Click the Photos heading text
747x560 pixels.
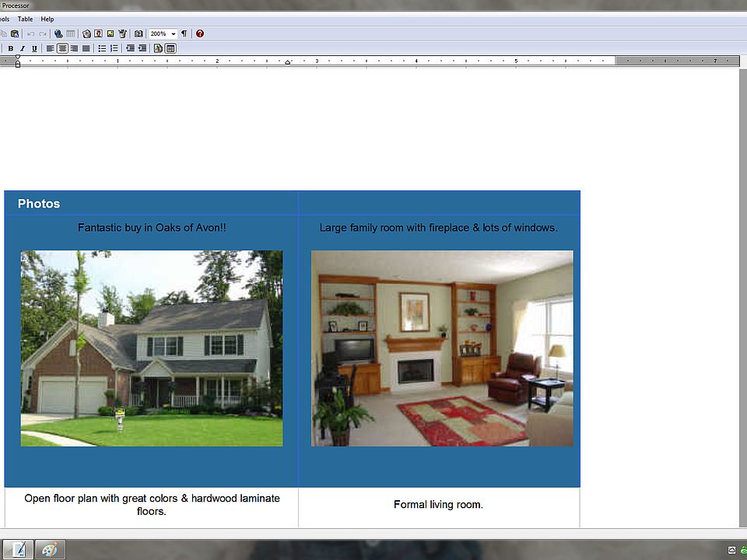click(x=39, y=204)
